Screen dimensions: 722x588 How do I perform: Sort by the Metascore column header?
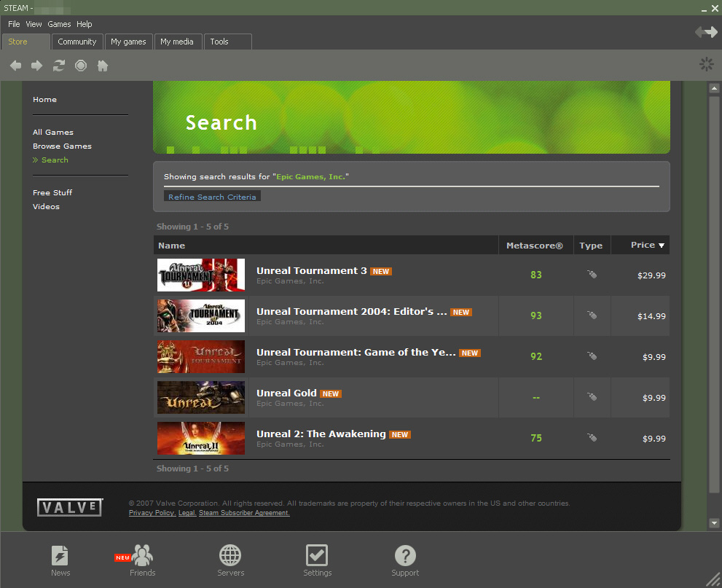tap(535, 246)
